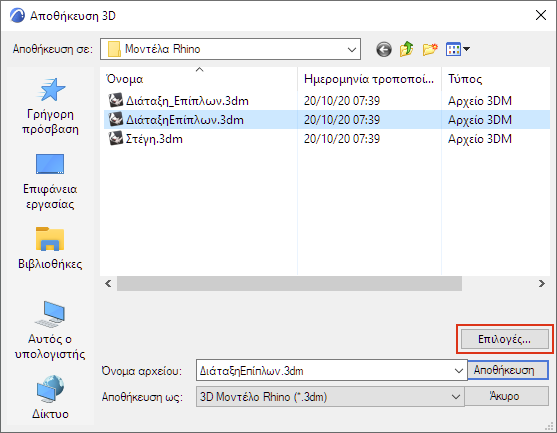This screenshot has width=557, height=433.
Task: Sort by the Ημερομηνία τροποποί... column header
Action: click(x=369, y=79)
